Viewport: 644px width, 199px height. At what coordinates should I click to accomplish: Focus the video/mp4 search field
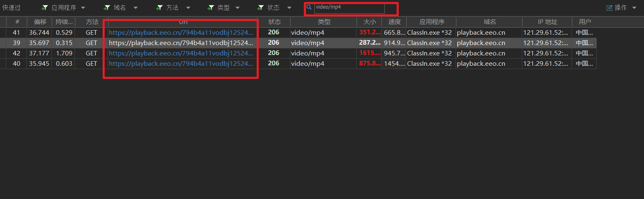coord(349,8)
